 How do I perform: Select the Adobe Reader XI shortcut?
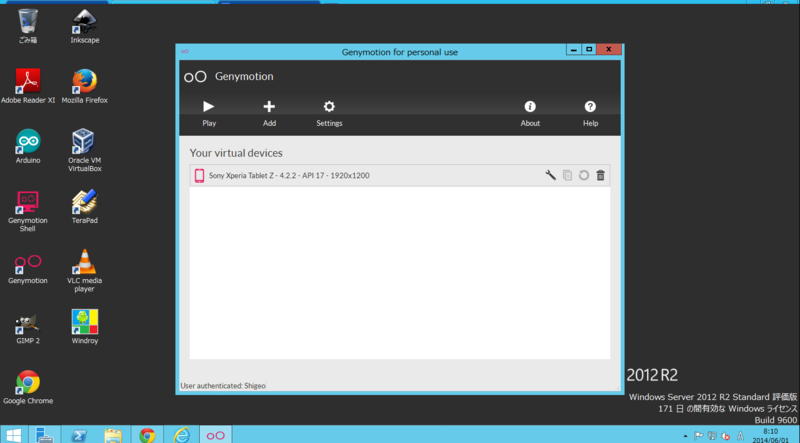pos(28,86)
